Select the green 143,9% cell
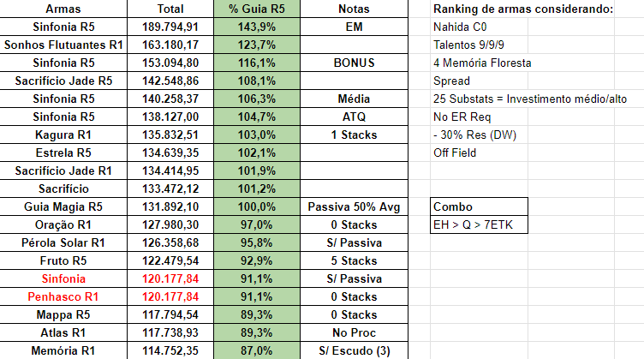 (257, 27)
